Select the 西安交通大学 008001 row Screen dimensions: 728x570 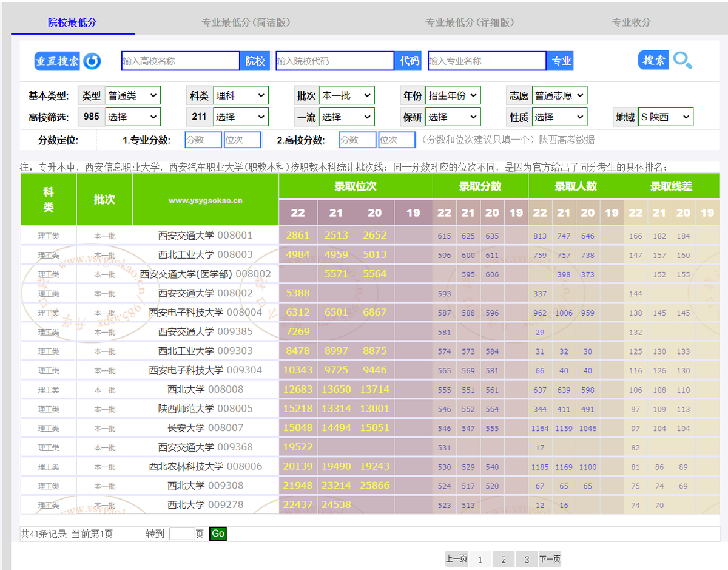click(x=205, y=236)
